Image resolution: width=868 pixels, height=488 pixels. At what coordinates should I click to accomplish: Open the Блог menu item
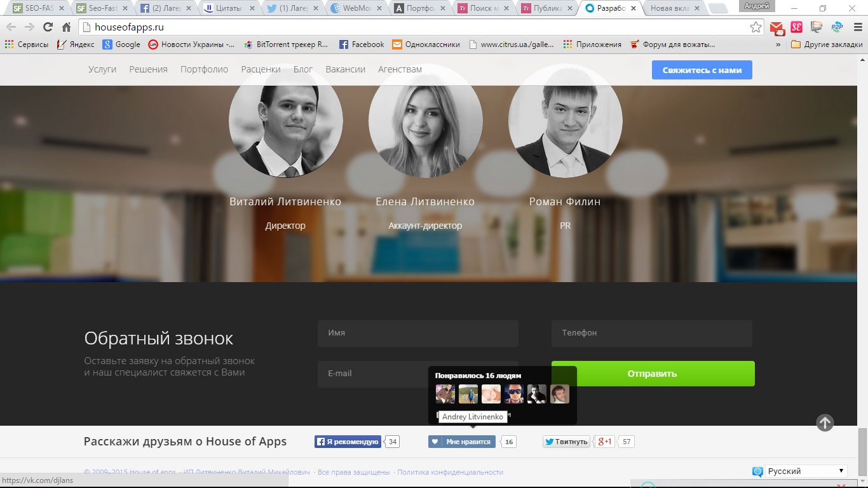pos(303,69)
